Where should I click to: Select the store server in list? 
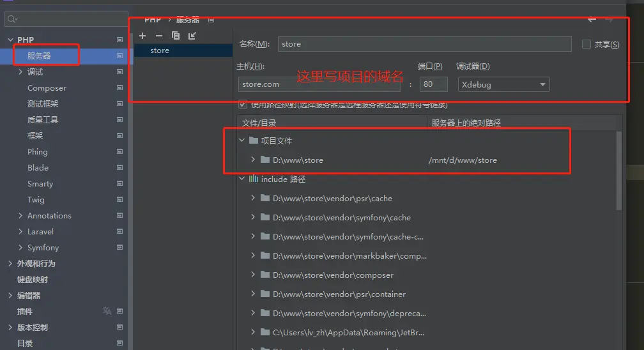[x=183, y=50]
